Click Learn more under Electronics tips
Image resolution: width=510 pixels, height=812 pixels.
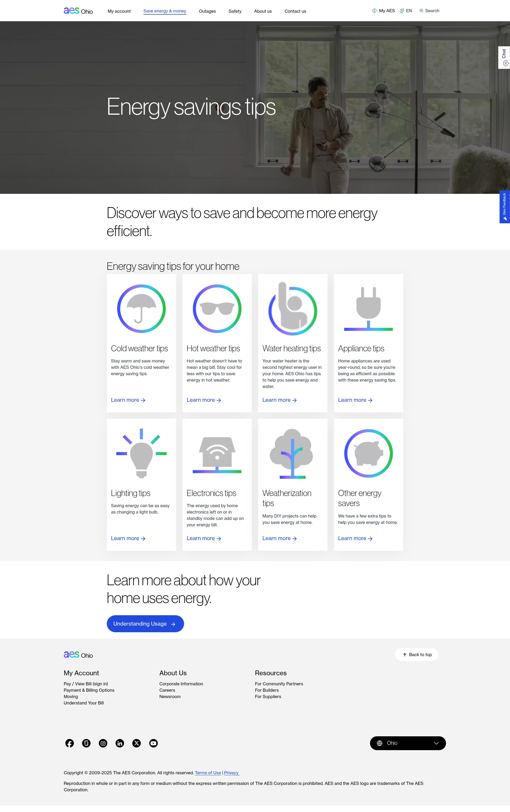click(x=204, y=538)
